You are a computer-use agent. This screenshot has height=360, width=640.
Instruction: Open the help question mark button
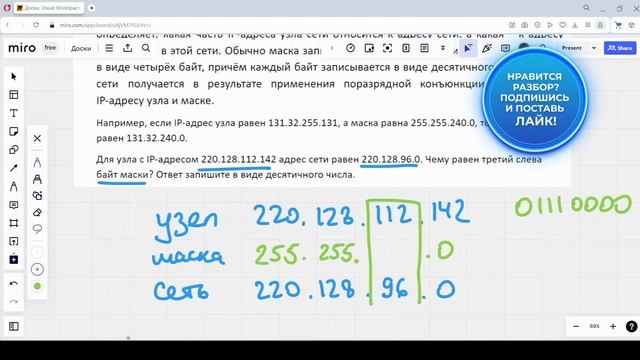click(x=631, y=326)
